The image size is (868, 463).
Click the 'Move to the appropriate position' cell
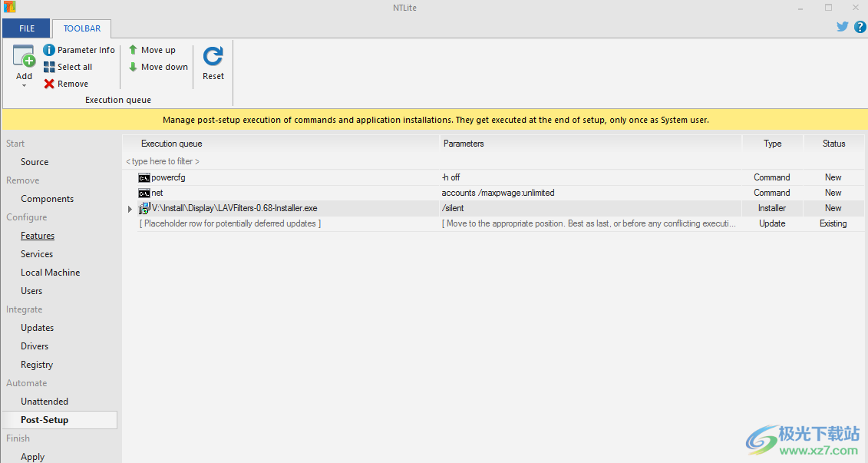589,223
